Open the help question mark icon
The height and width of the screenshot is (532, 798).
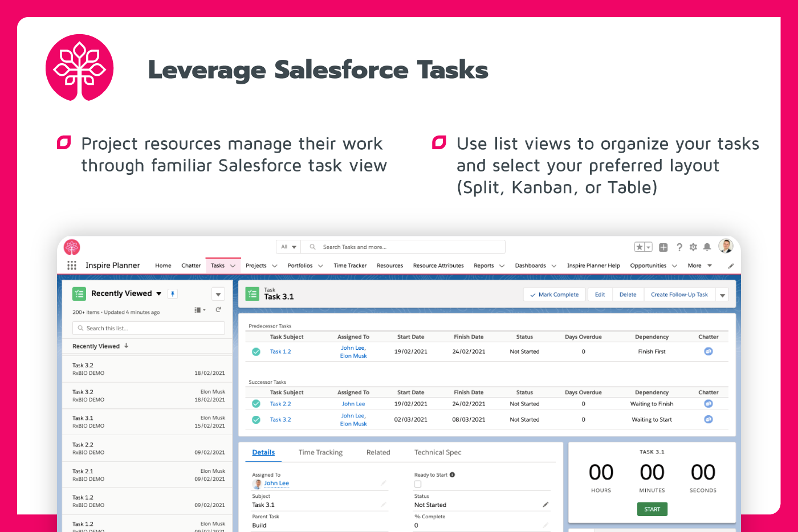pos(679,247)
